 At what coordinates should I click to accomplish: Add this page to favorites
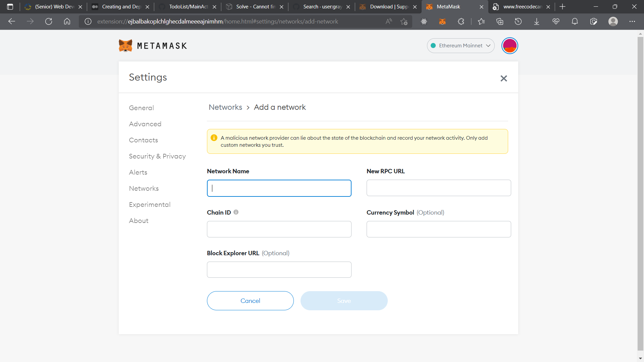tap(404, 21)
